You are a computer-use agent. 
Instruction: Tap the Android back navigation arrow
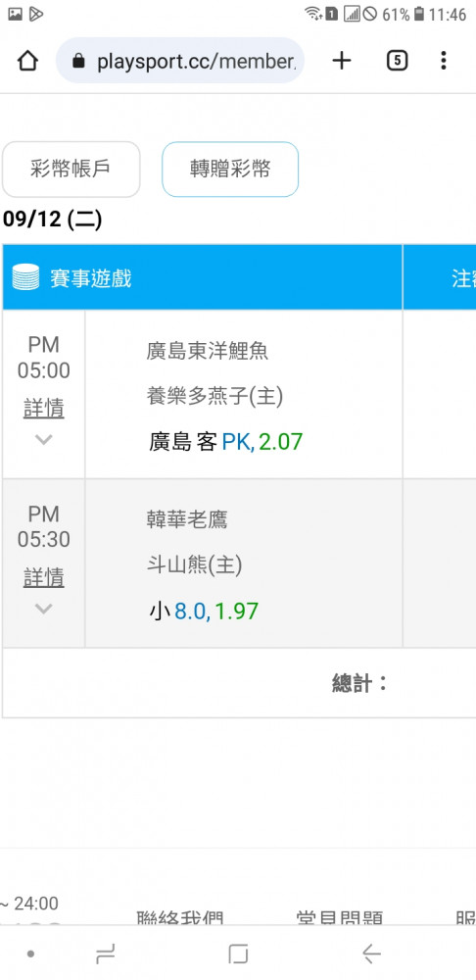(x=371, y=954)
